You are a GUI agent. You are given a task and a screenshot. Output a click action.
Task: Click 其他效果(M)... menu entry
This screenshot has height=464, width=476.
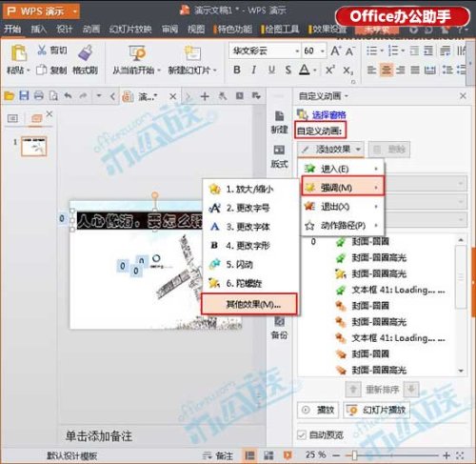pos(249,304)
